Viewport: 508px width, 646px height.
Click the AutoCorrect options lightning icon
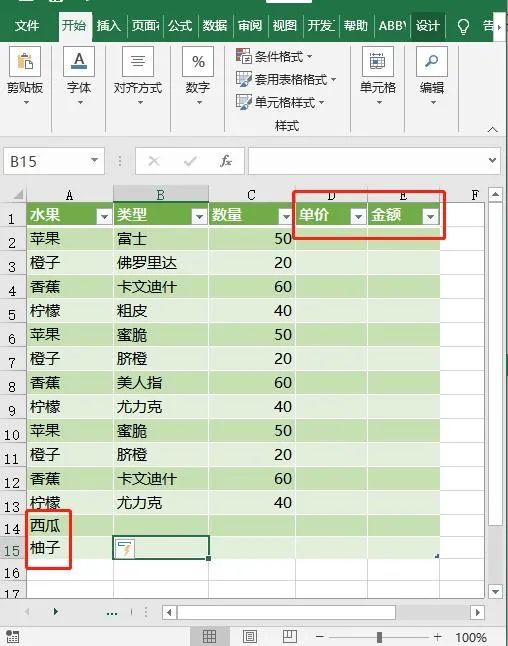125,548
